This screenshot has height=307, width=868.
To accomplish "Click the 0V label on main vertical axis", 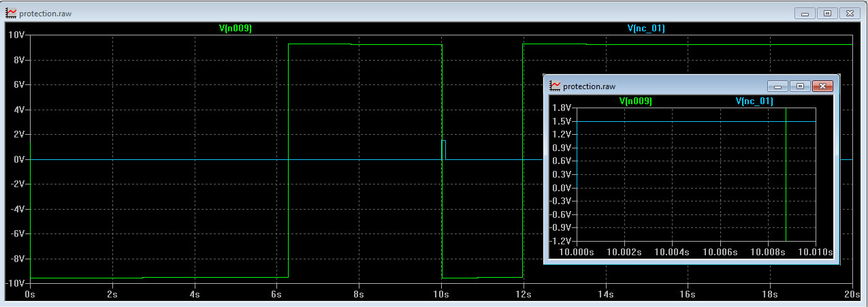I will click(18, 159).
